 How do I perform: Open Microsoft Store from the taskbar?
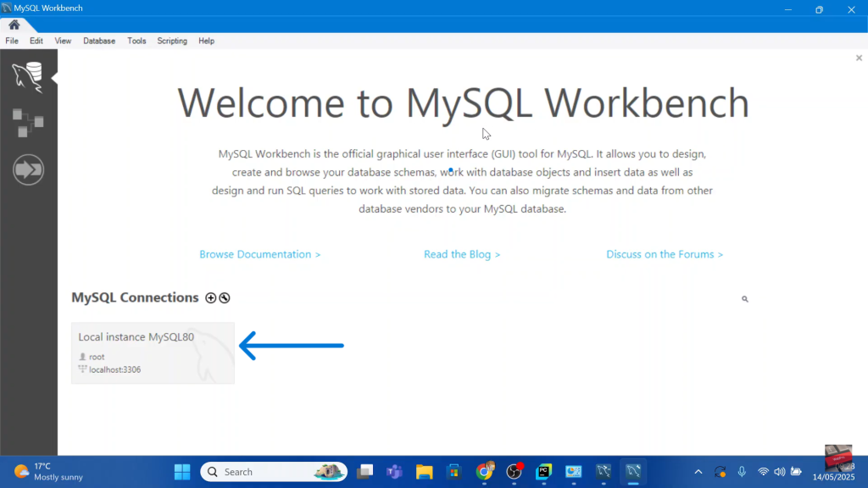pos(454,472)
